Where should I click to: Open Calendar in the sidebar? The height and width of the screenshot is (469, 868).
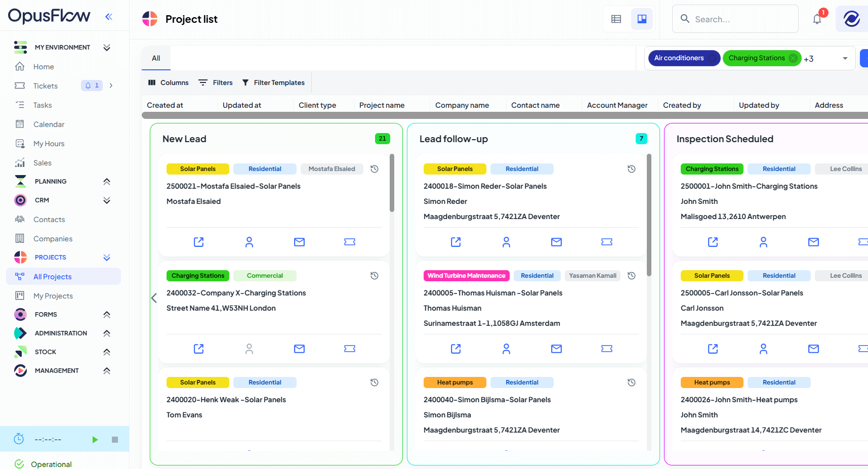pos(49,124)
